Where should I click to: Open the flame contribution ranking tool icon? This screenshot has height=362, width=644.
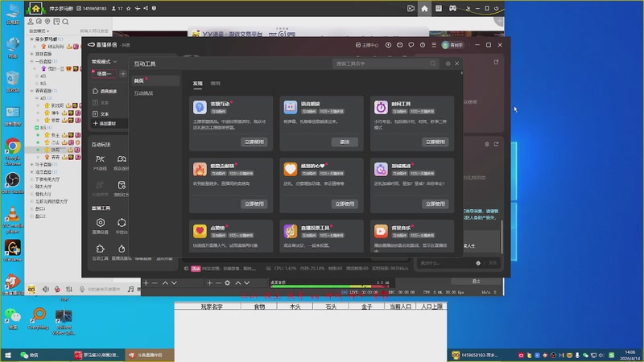200,169
